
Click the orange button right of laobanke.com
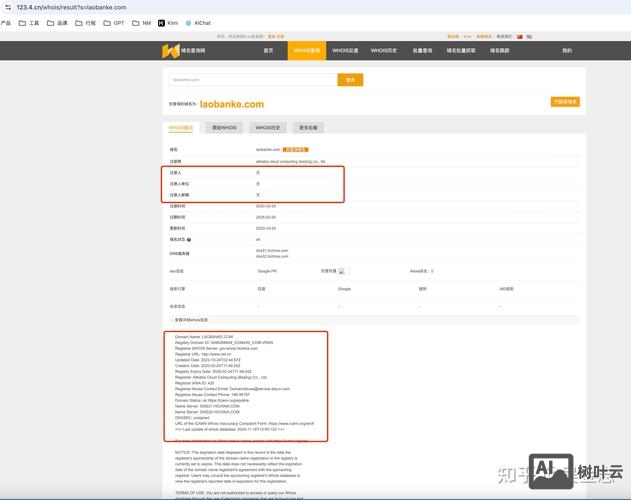coord(564,102)
